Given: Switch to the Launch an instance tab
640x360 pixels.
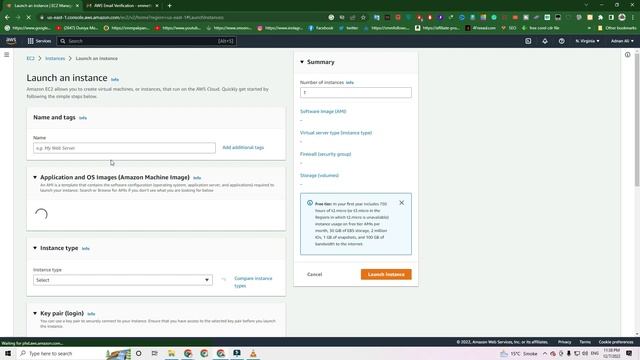Looking at the screenshot, I should pos(42,6).
